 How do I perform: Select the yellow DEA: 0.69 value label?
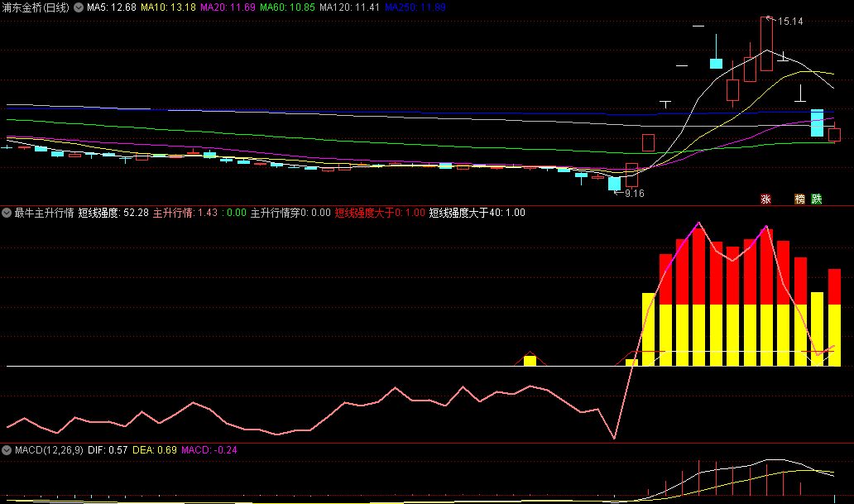[155, 450]
